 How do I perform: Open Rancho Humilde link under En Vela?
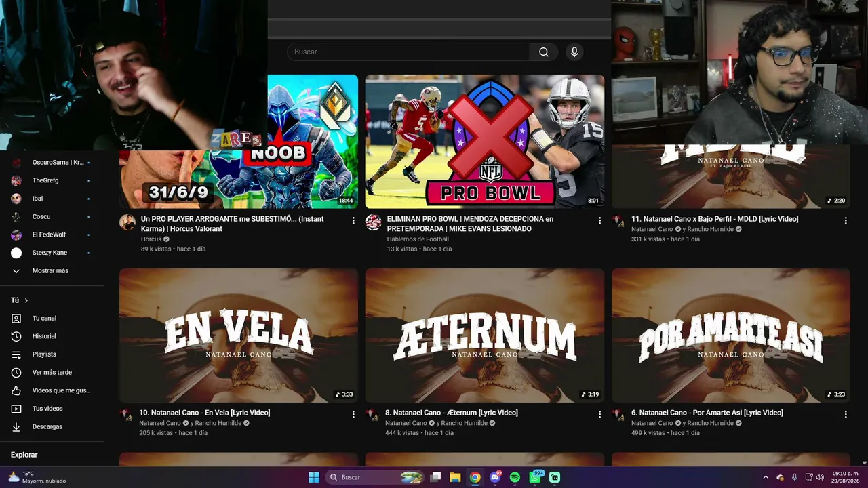[218, 423]
